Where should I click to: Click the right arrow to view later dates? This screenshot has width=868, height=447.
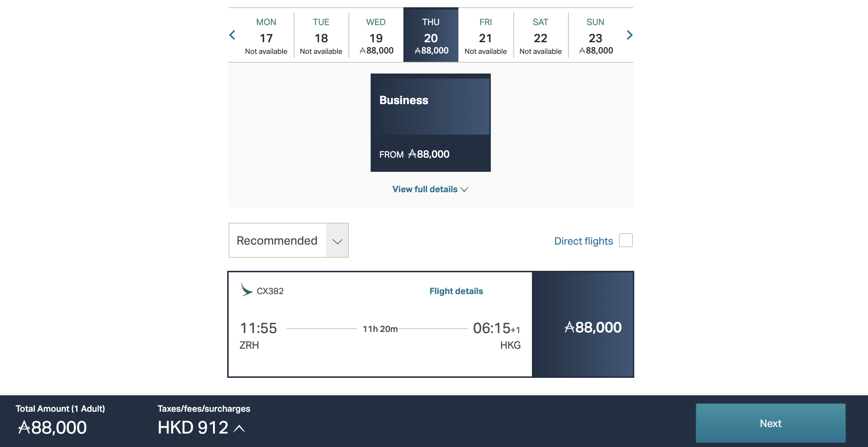[x=630, y=35]
